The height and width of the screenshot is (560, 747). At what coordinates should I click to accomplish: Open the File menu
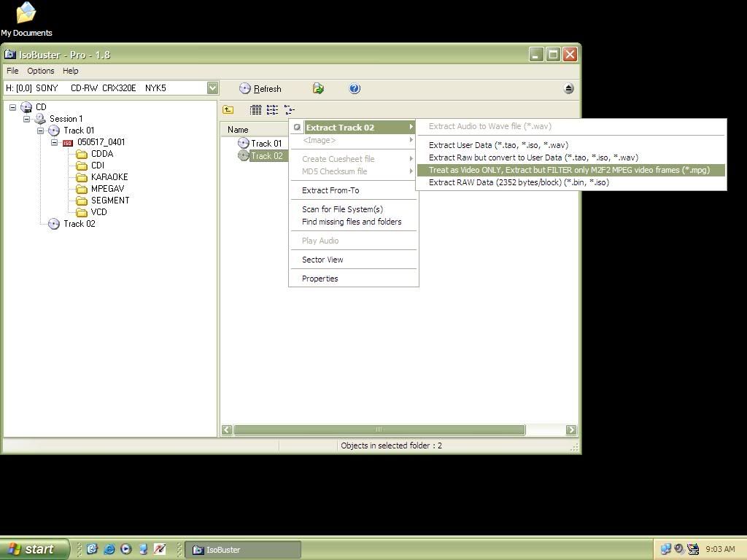pos(12,71)
